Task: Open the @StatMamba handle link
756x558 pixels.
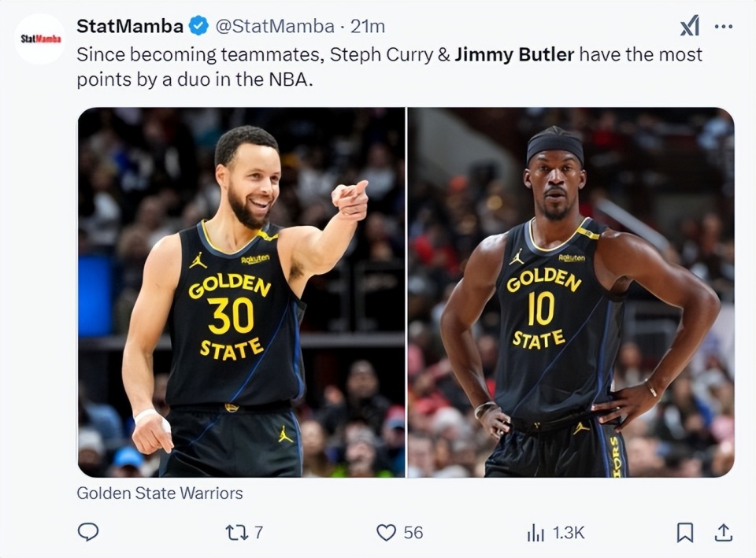Action: coord(275,26)
